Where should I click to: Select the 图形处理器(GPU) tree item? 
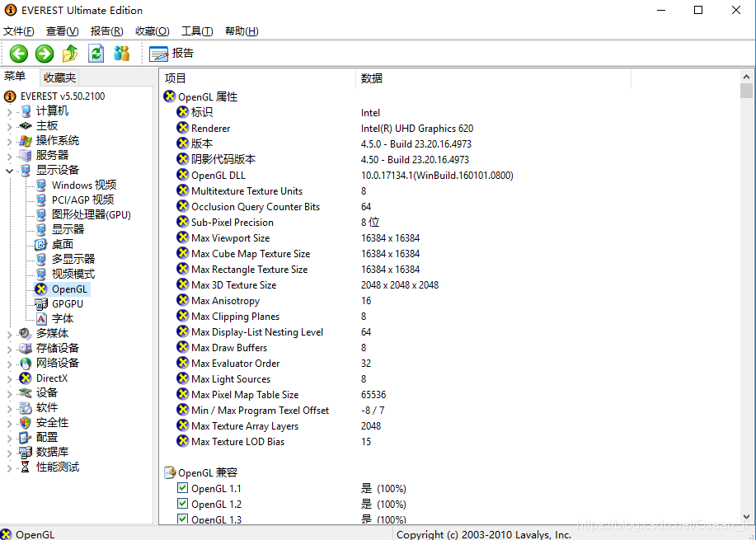(x=92, y=215)
